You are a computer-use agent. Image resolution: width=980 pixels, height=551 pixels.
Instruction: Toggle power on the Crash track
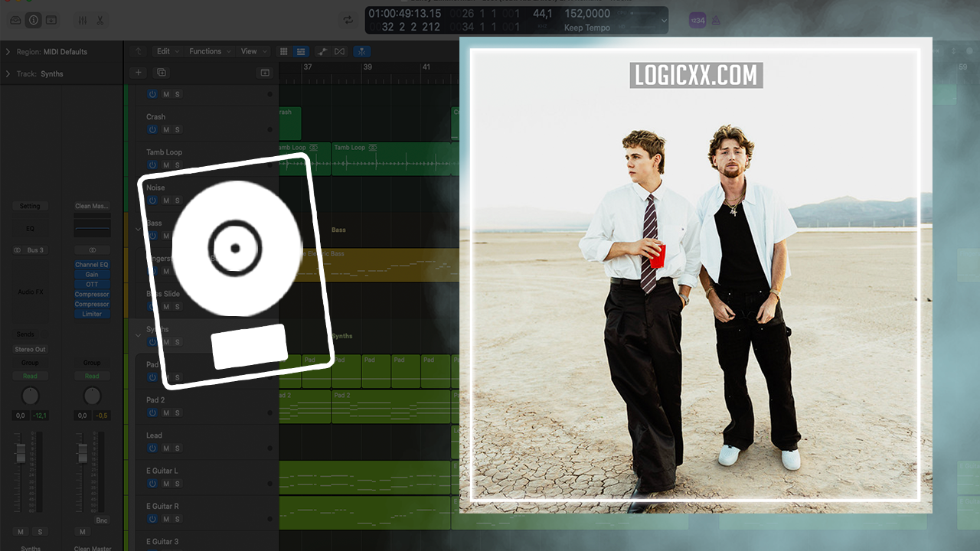tap(152, 129)
